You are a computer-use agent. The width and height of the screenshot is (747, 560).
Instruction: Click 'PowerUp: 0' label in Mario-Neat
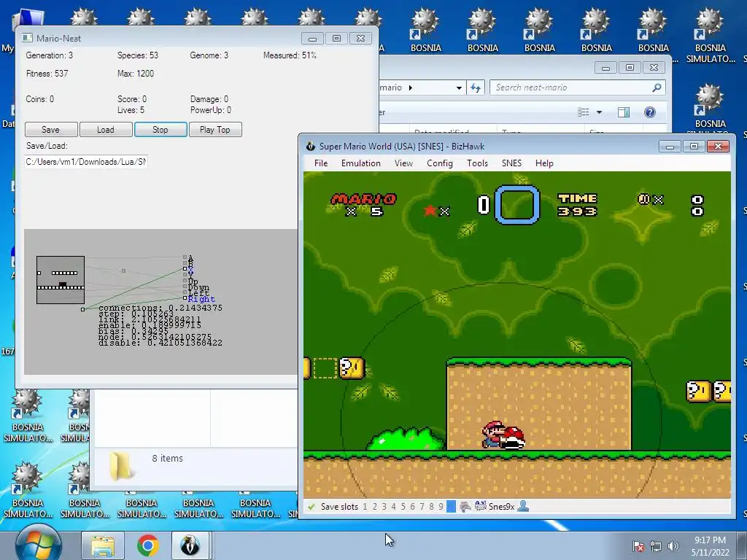coord(211,110)
